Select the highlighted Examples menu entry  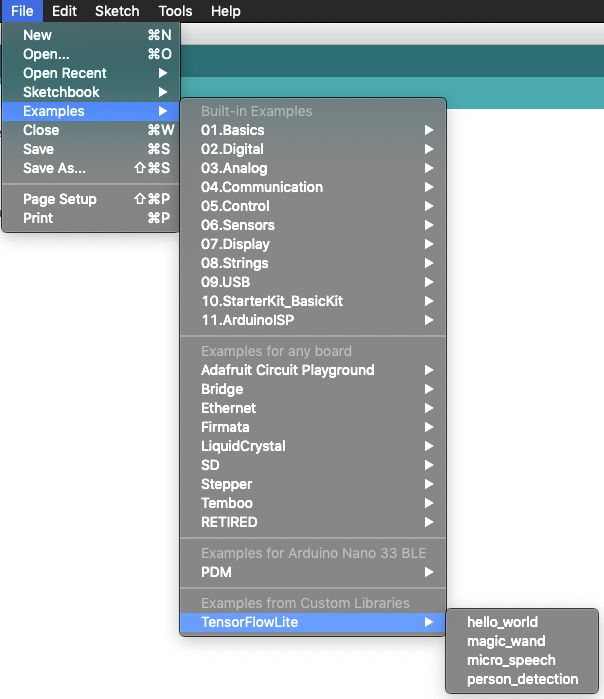click(90, 111)
